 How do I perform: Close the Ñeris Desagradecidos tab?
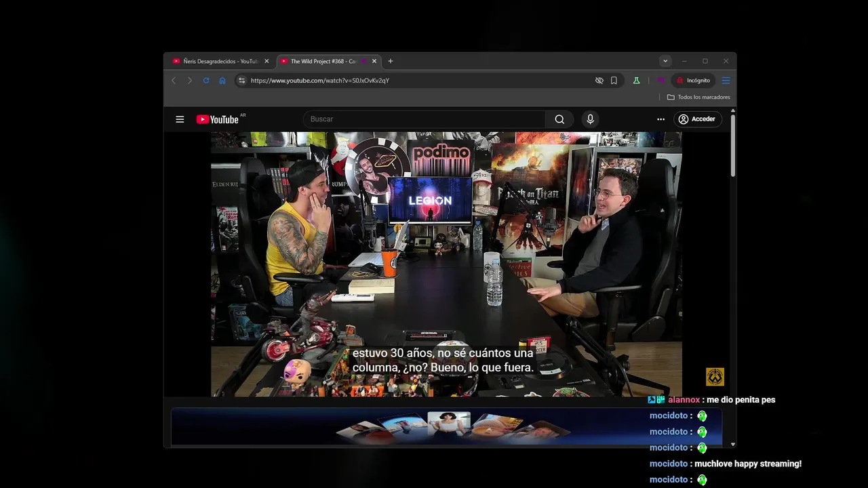click(x=267, y=61)
